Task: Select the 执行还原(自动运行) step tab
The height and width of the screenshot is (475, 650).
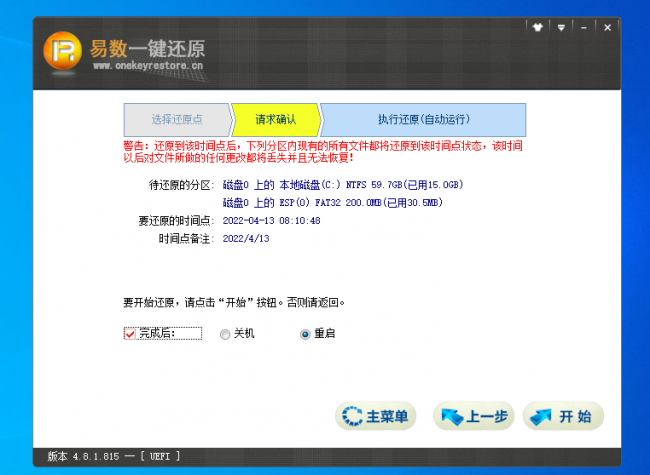Action: pyautogui.click(x=424, y=120)
